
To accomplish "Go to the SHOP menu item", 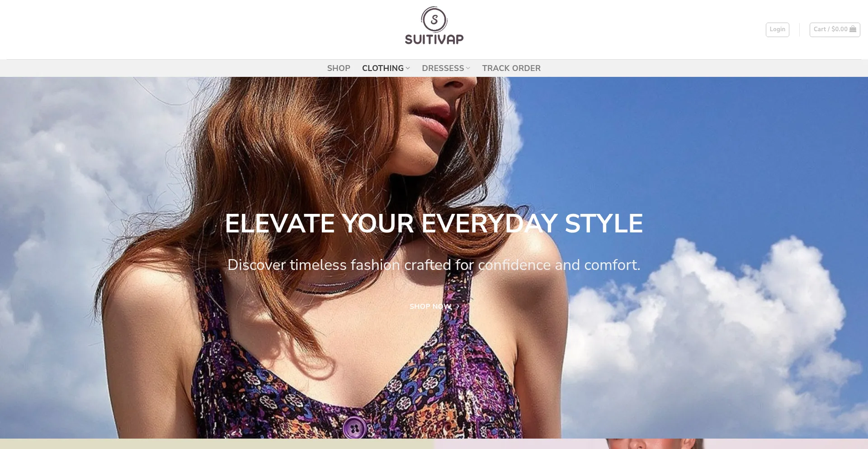I will [339, 68].
